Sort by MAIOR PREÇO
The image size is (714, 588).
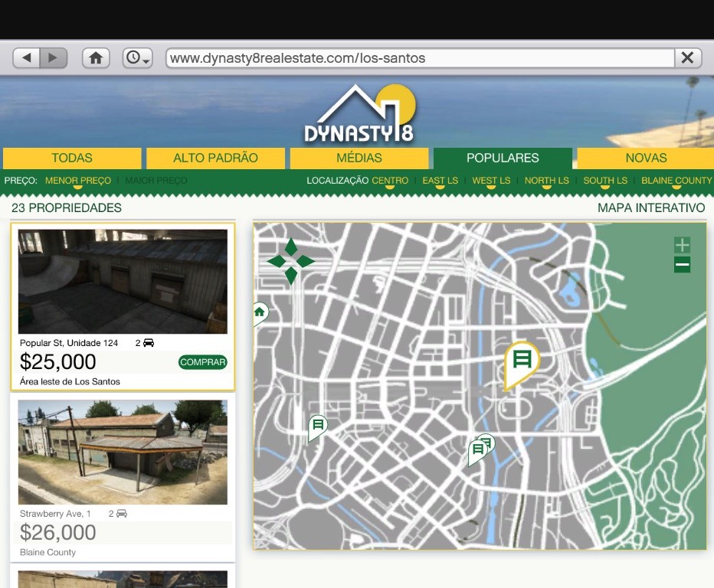(156, 181)
